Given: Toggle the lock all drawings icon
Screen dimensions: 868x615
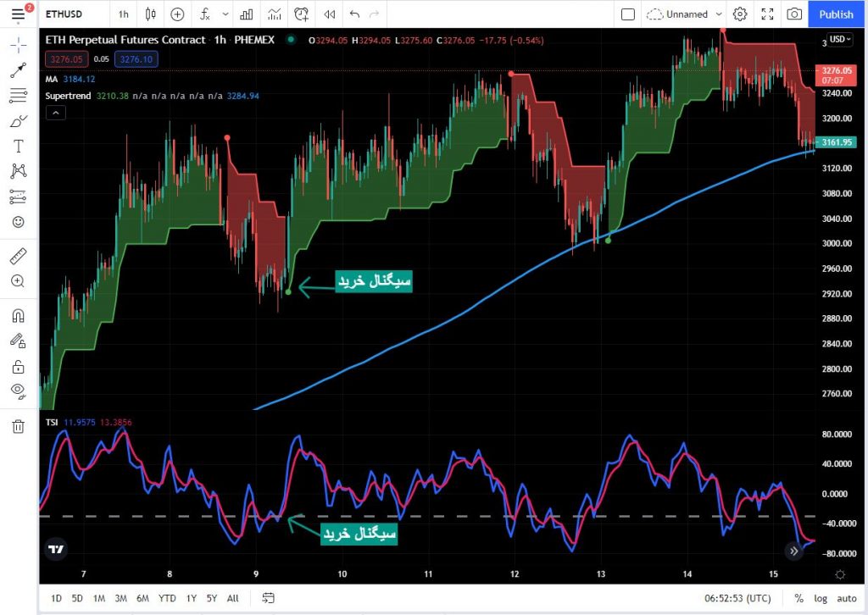Looking at the screenshot, I should point(18,366).
